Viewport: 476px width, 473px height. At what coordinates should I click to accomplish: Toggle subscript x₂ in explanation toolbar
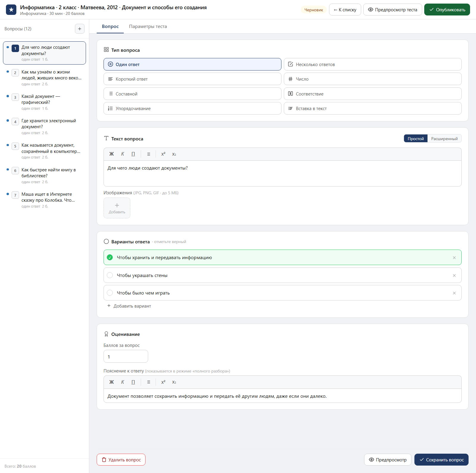coord(174,382)
